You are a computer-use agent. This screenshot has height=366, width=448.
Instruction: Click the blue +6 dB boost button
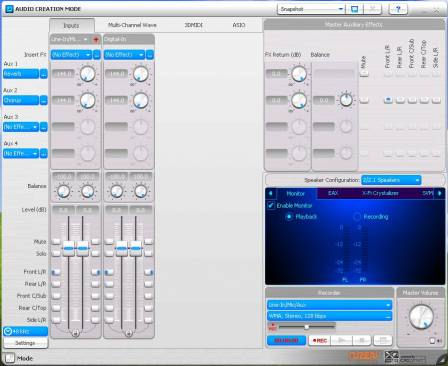tap(25, 331)
